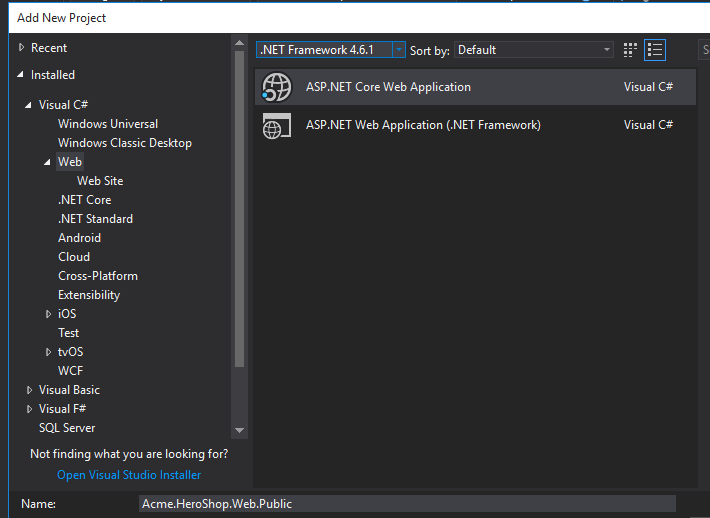Collapse the Web node arrow
This screenshot has width=710, height=518.
point(47,162)
